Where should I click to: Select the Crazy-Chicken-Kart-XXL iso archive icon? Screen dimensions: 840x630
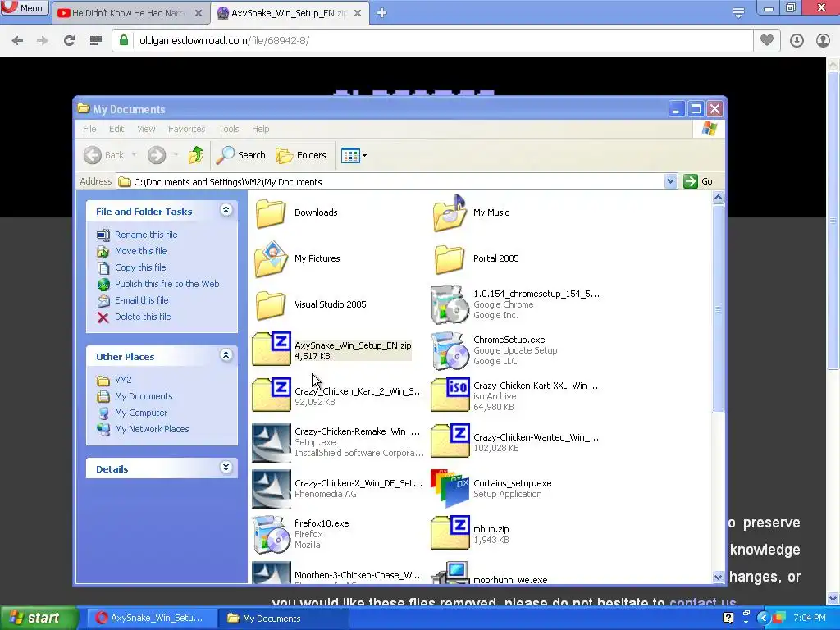pyautogui.click(x=450, y=395)
